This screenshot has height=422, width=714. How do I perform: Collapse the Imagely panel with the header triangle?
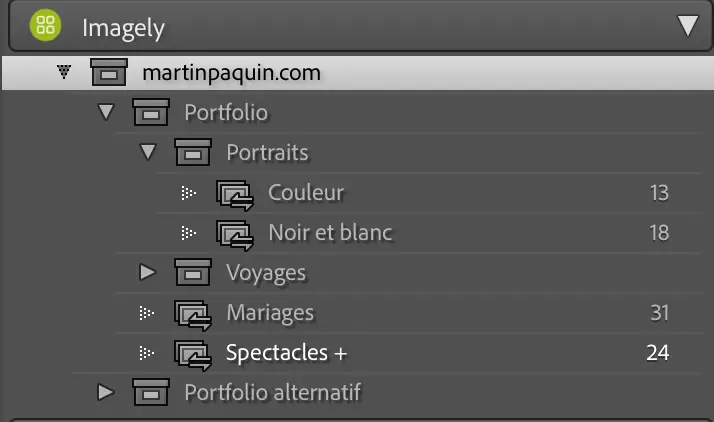coord(688,26)
